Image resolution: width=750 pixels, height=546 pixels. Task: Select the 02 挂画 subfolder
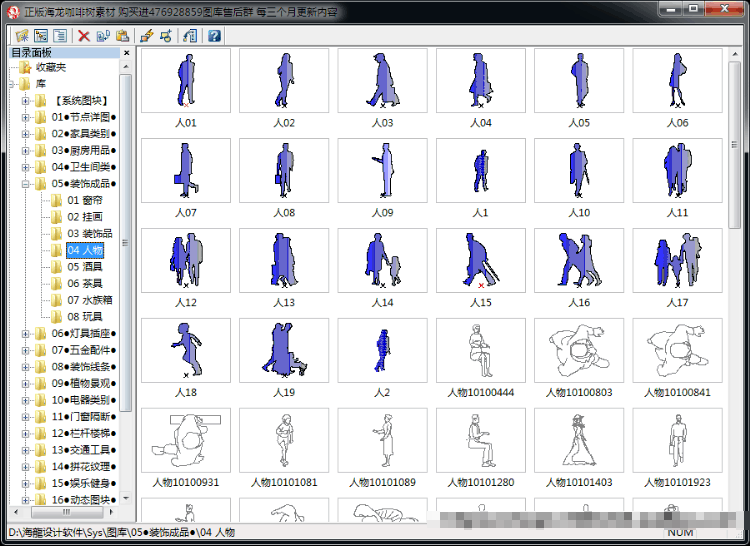(x=85, y=217)
